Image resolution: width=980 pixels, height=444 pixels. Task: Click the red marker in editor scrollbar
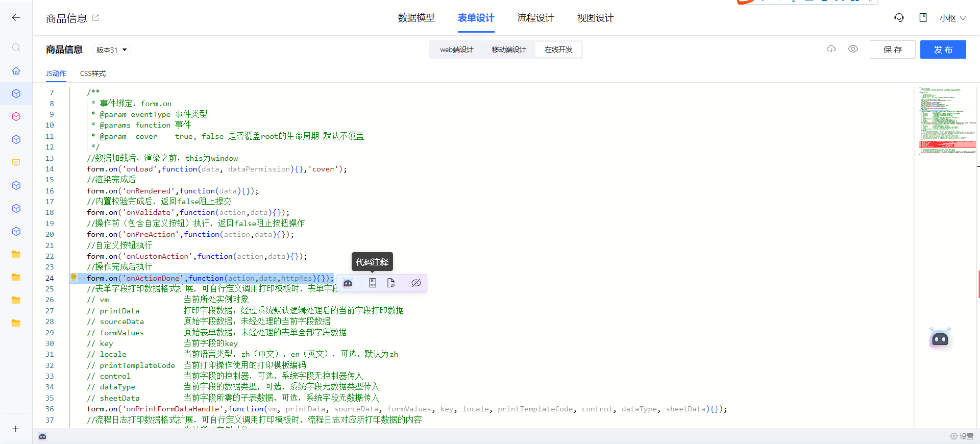(x=978, y=284)
